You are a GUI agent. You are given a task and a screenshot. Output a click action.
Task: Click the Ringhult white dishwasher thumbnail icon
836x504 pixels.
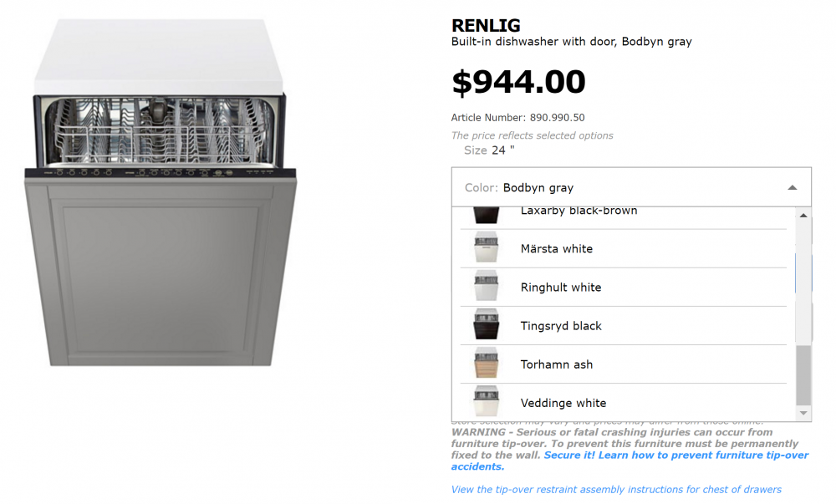(x=487, y=286)
